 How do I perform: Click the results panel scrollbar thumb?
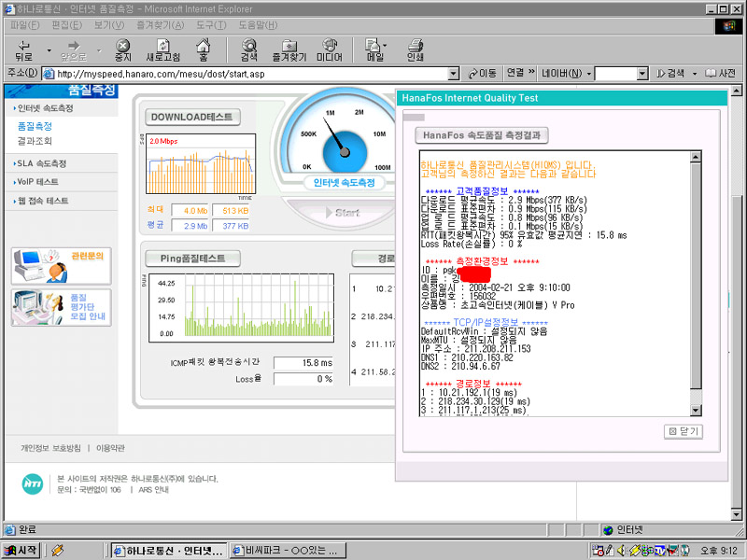tap(696, 276)
